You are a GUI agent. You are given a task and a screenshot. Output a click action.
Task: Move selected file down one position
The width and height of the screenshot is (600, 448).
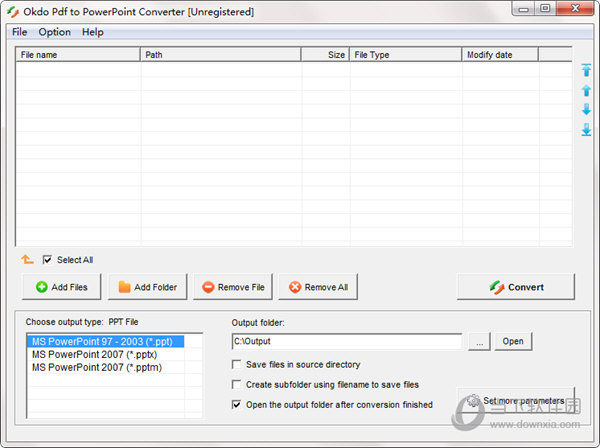coord(586,109)
